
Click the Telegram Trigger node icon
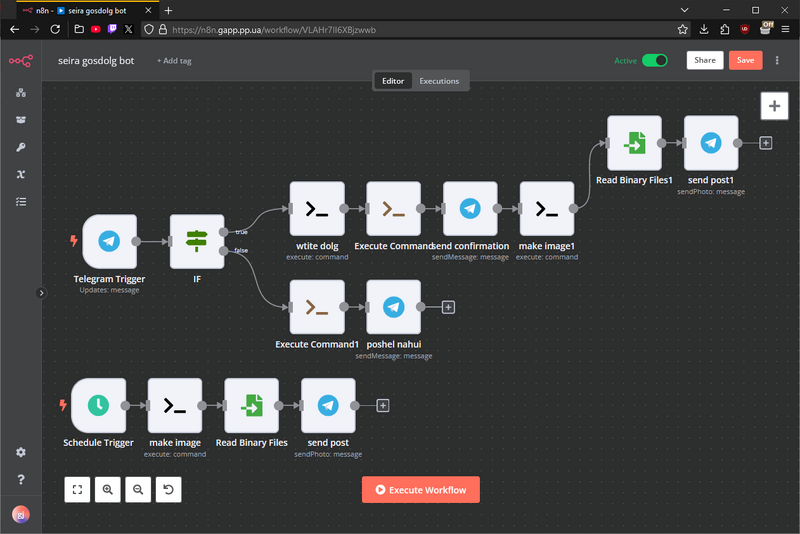point(110,241)
